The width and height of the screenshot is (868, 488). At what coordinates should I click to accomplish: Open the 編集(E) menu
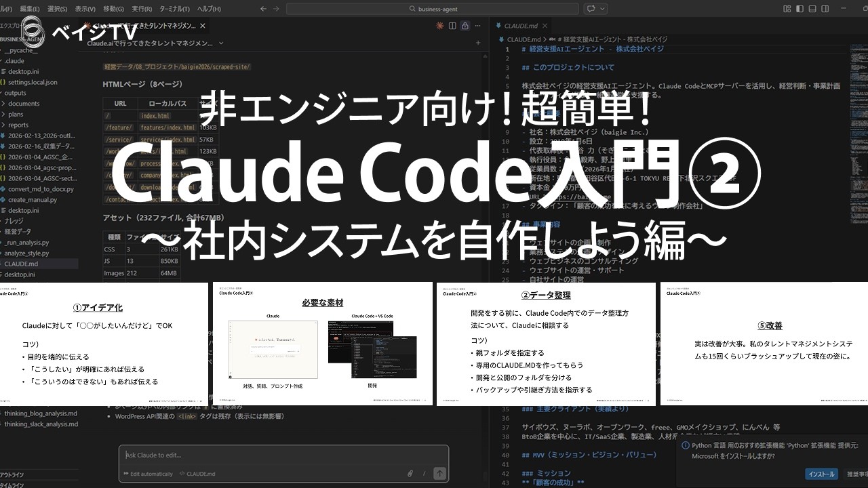(30, 9)
